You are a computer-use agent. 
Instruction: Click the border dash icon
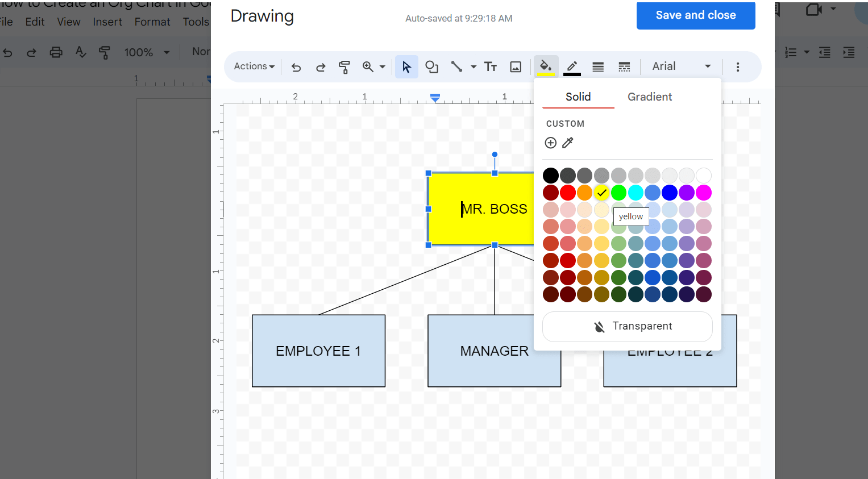(x=624, y=66)
